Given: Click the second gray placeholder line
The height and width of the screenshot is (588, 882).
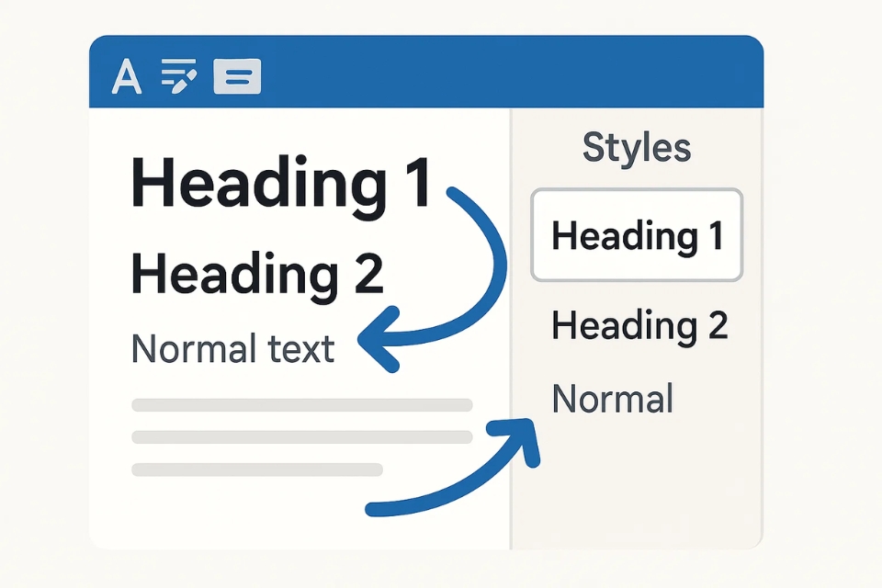Looking at the screenshot, I should pyautogui.click(x=301, y=437).
